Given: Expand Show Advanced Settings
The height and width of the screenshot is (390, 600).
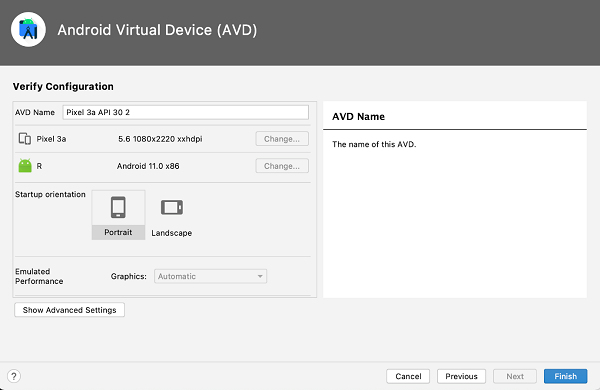Looking at the screenshot, I should pyautogui.click(x=69, y=310).
